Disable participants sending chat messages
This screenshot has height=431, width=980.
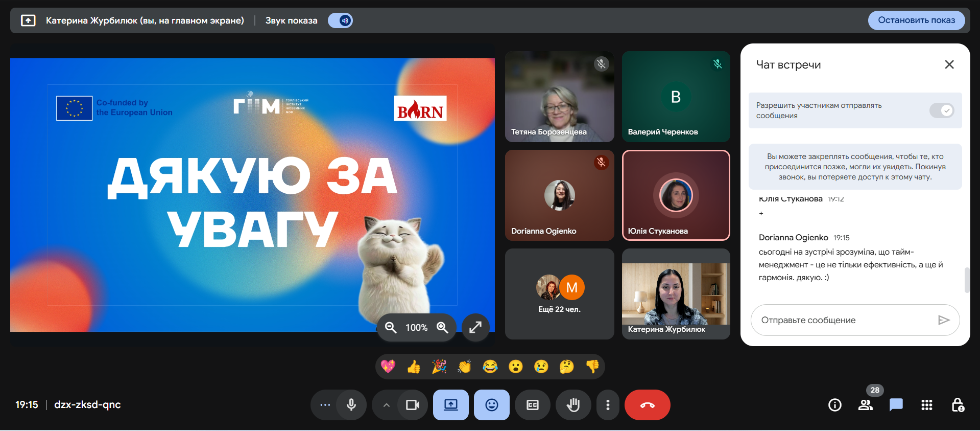click(941, 110)
